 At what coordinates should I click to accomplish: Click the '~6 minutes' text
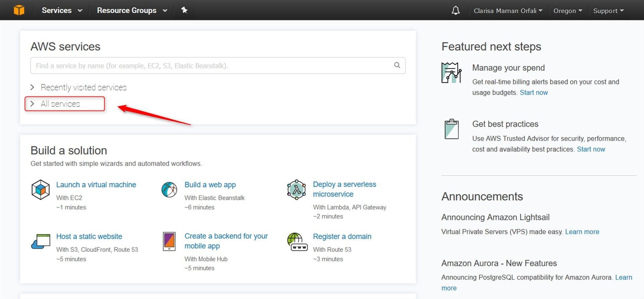coord(199,207)
